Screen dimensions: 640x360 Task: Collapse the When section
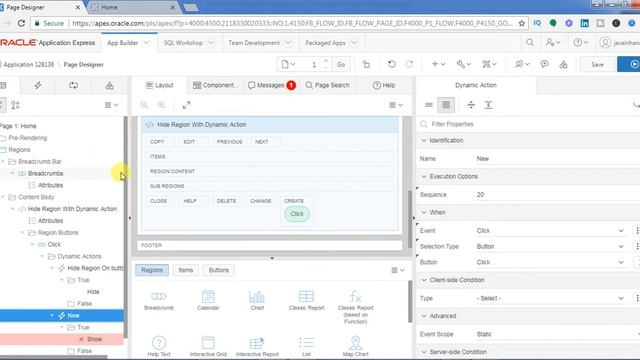click(x=424, y=212)
